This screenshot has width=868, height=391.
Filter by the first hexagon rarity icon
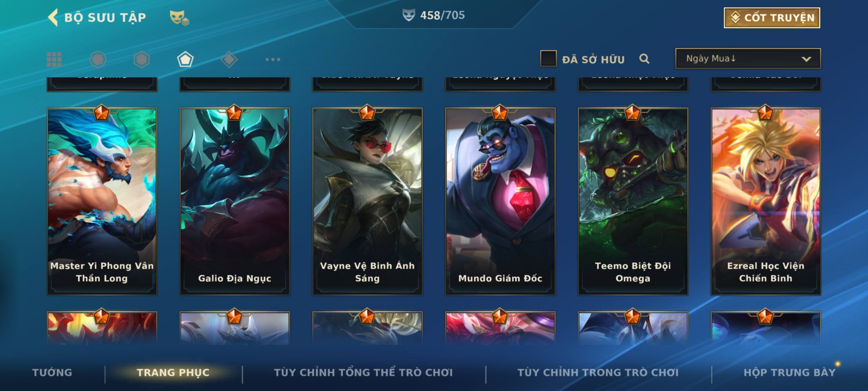(x=98, y=59)
